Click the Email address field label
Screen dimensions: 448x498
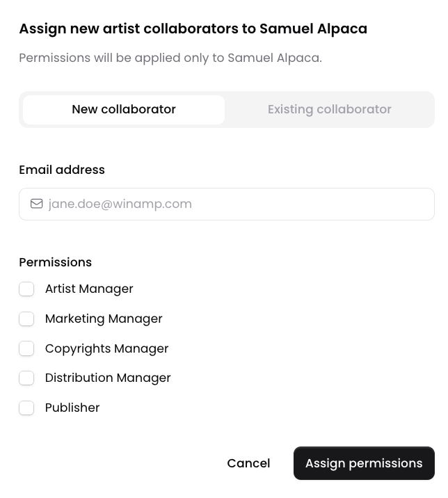(62, 170)
